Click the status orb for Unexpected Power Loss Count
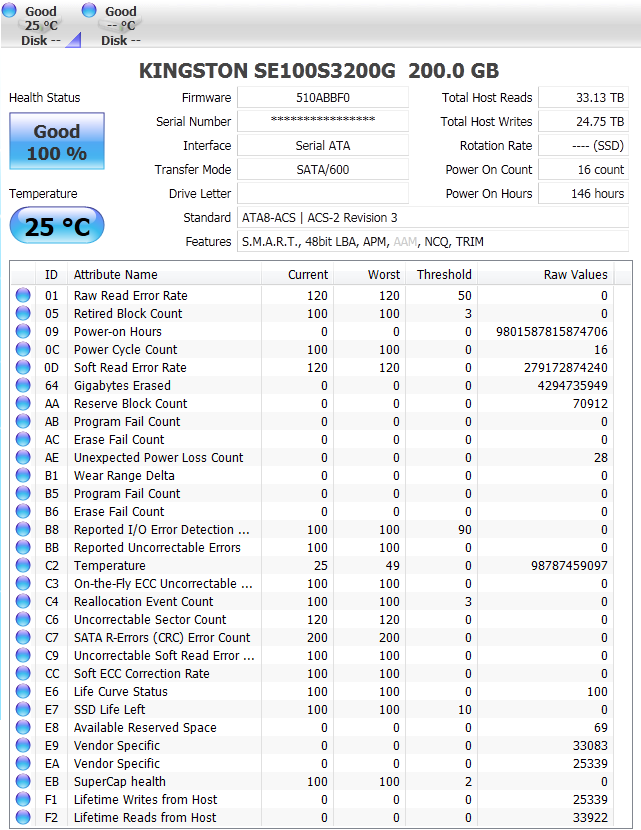 point(23,458)
